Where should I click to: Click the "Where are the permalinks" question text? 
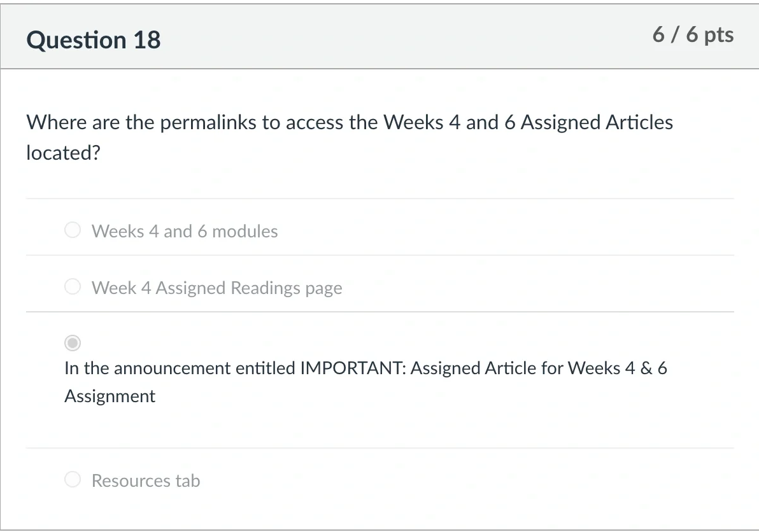coord(350,137)
